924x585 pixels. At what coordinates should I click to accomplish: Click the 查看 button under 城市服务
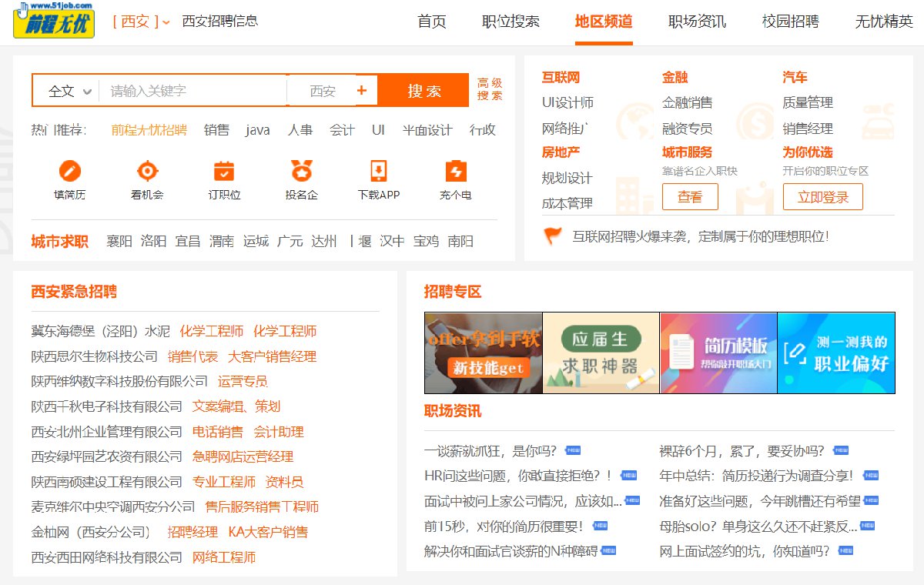[x=690, y=197]
